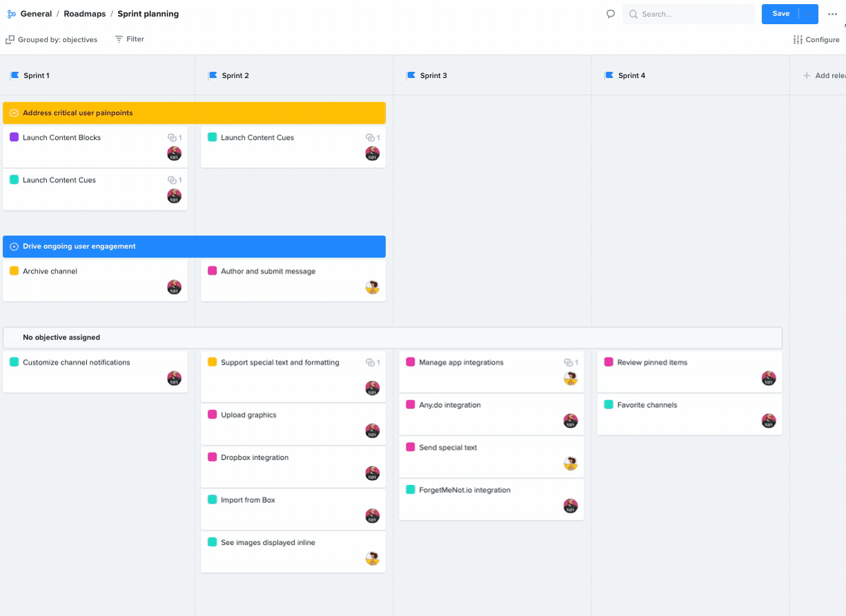Click the Sprint 3 flag icon
The image size is (846, 616).
click(411, 75)
